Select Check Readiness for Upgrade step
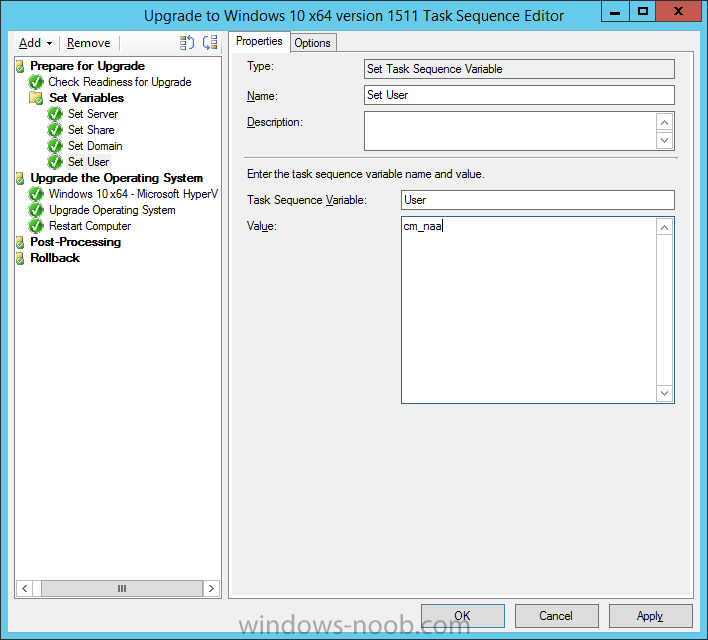This screenshot has width=708, height=640. point(120,82)
